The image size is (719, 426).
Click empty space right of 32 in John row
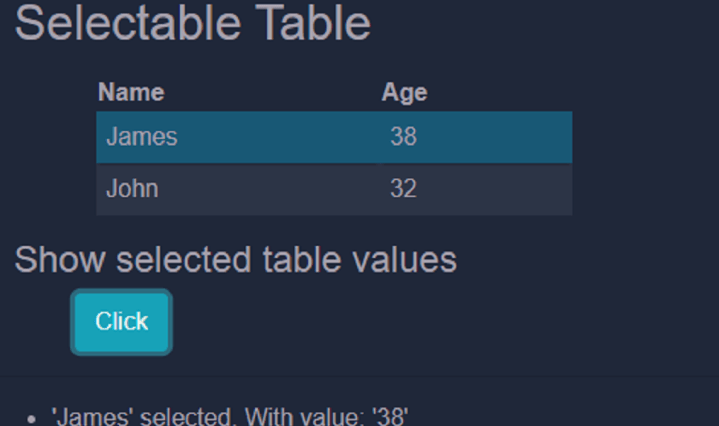(x=500, y=189)
